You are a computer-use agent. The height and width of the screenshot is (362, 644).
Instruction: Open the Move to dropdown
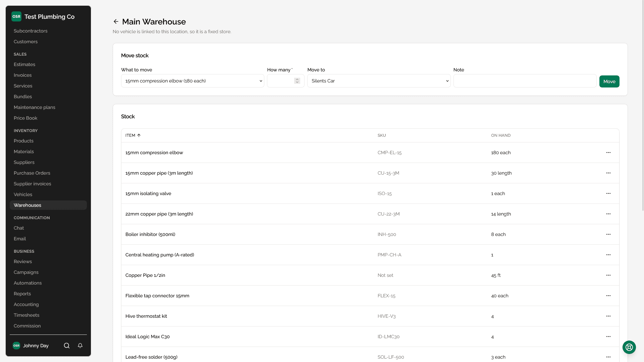[379, 81]
